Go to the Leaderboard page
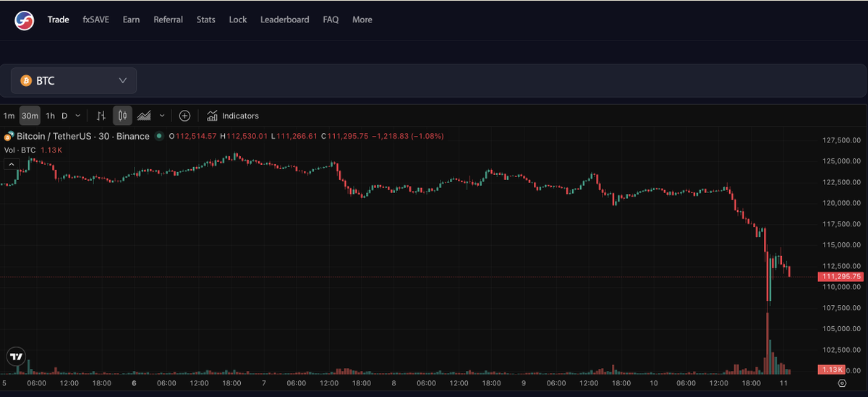Screen dimensions: 868x397 pyautogui.click(x=284, y=20)
